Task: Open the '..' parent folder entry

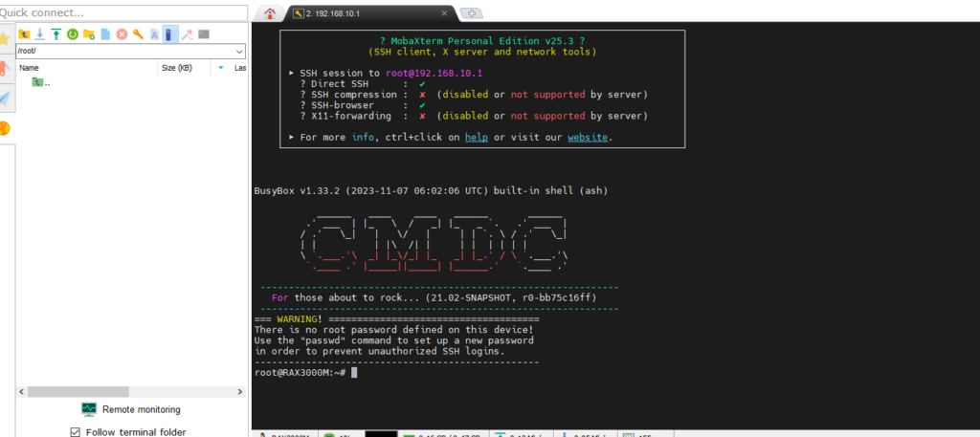Action: click(41, 82)
